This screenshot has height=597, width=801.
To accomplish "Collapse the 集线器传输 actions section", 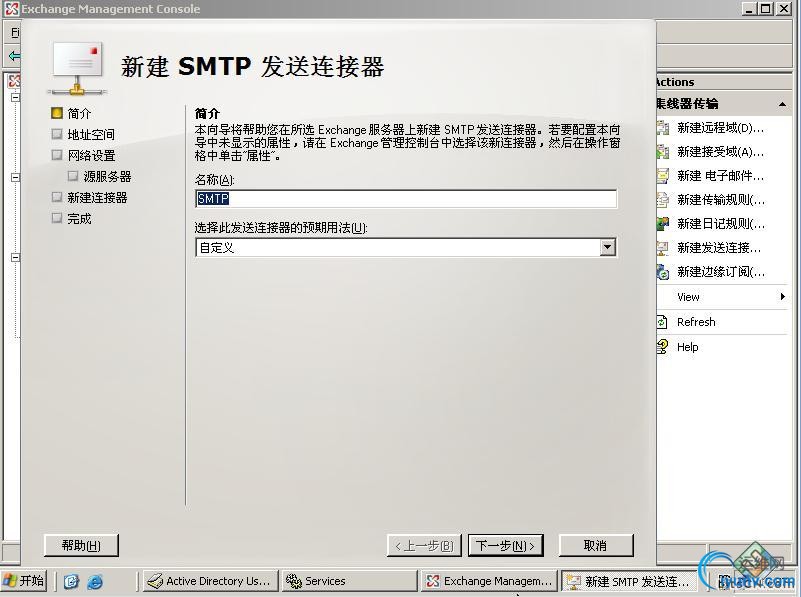I will 782,104.
